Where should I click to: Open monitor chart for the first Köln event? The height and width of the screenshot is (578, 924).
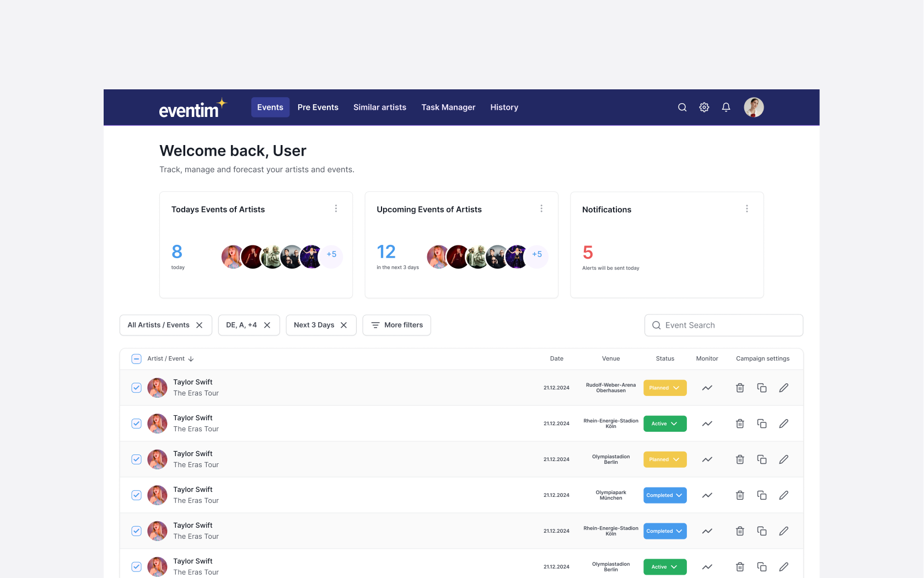[x=707, y=424]
